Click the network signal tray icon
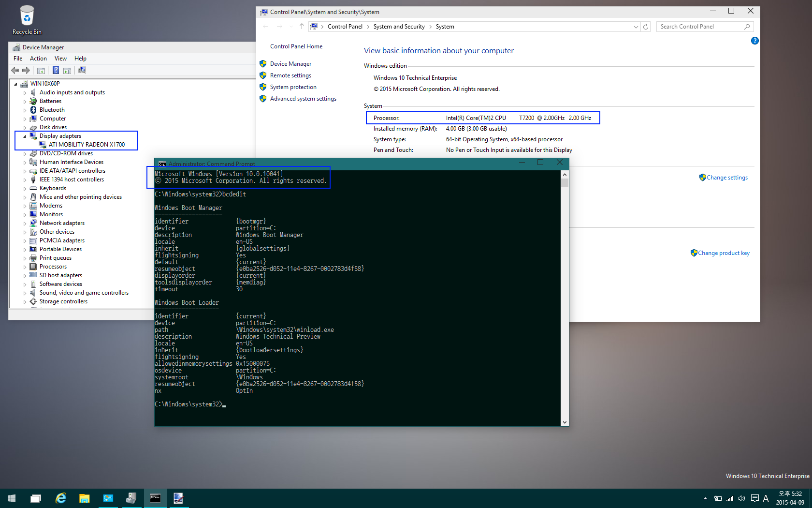This screenshot has width=812, height=508. click(x=730, y=498)
